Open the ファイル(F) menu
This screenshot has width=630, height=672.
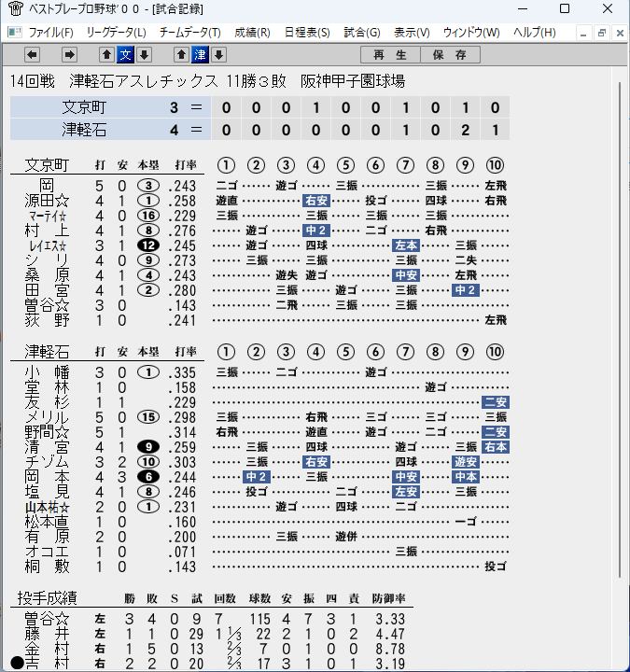pyautogui.click(x=50, y=33)
